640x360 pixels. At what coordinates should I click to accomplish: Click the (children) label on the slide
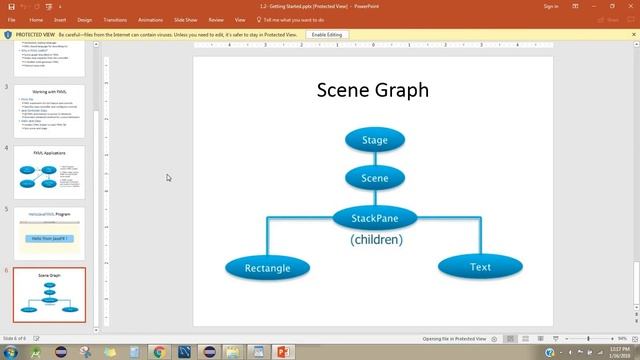click(x=376, y=240)
